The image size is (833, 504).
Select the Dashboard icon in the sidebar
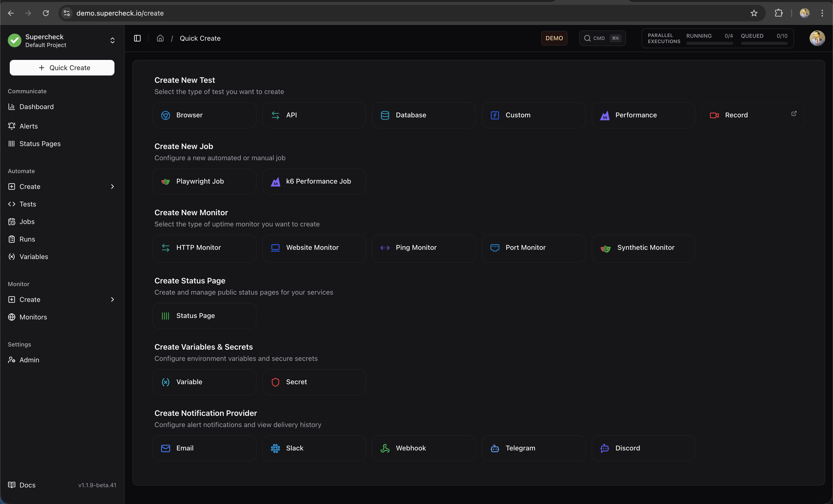tap(11, 106)
